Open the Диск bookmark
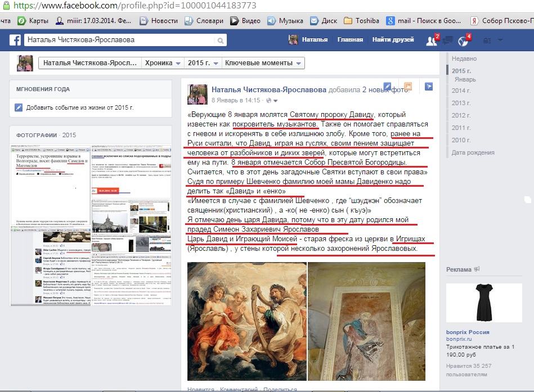Image resolution: width=534 pixels, height=392 pixels. coord(324,21)
